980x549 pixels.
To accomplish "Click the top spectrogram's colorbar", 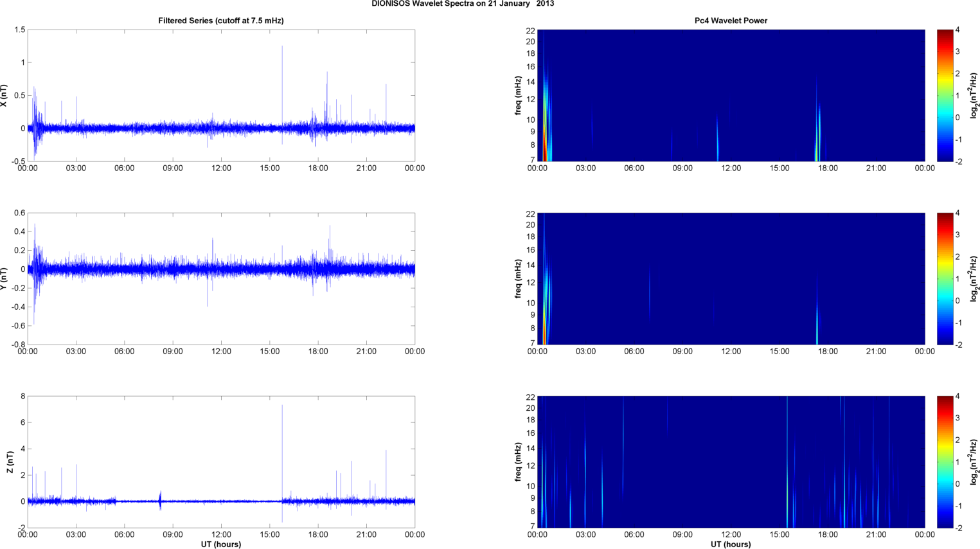I will 945,95.
